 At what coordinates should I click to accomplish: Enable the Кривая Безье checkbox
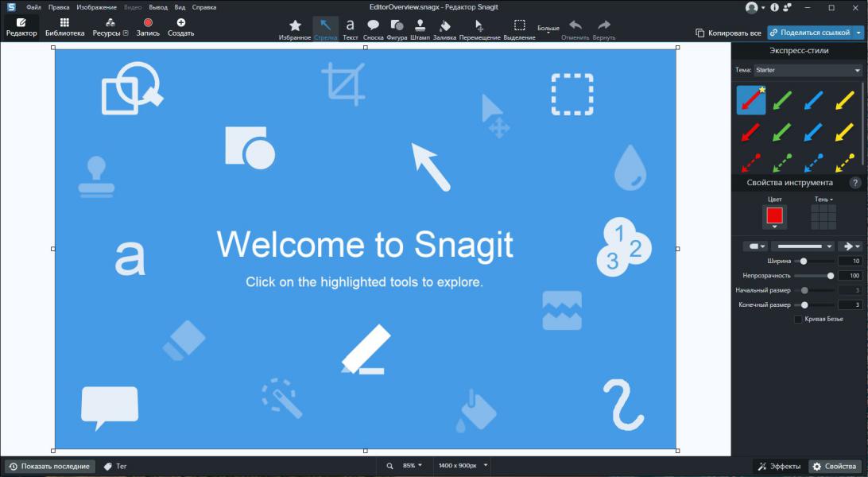pos(798,320)
